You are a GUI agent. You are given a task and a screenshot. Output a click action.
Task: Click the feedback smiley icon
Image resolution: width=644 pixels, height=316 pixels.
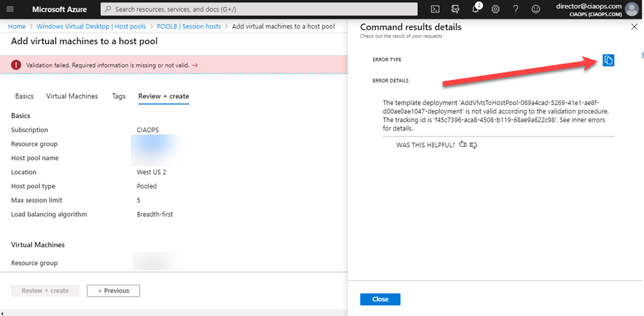[x=536, y=9]
